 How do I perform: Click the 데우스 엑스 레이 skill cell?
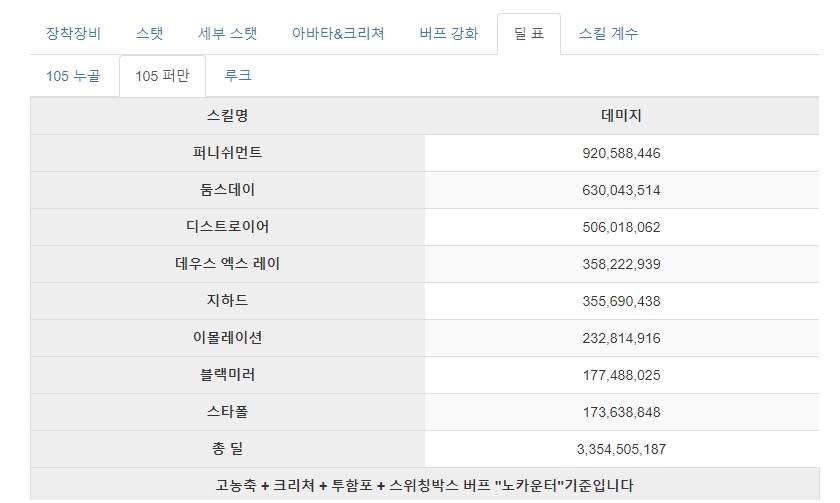click(228, 264)
